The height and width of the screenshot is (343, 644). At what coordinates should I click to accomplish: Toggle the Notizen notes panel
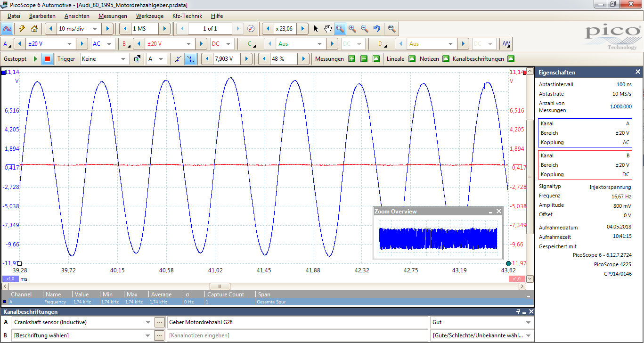446,59
